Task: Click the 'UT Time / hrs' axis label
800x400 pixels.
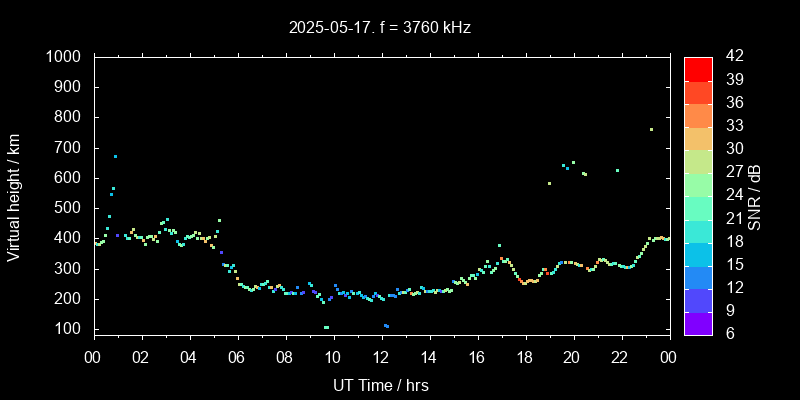Action: [380, 384]
